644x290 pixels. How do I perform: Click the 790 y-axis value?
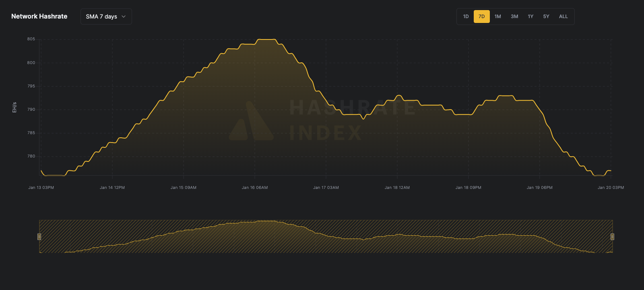[31, 110]
